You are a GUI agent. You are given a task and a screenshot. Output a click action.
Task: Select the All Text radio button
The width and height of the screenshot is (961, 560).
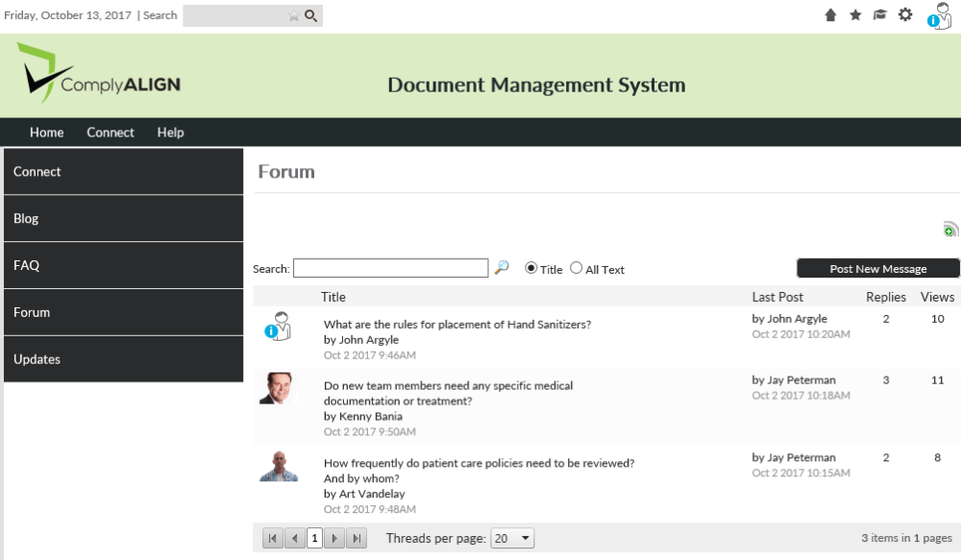pos(577,269)
